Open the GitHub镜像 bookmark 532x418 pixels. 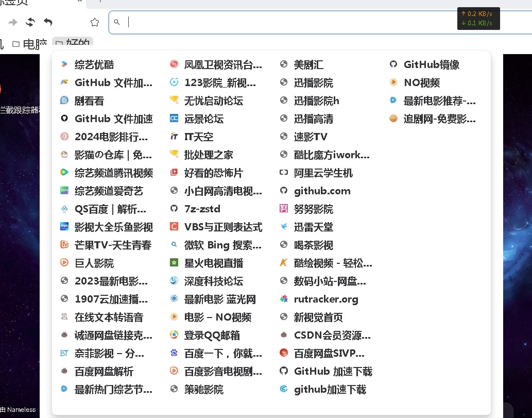pos(424,64)
